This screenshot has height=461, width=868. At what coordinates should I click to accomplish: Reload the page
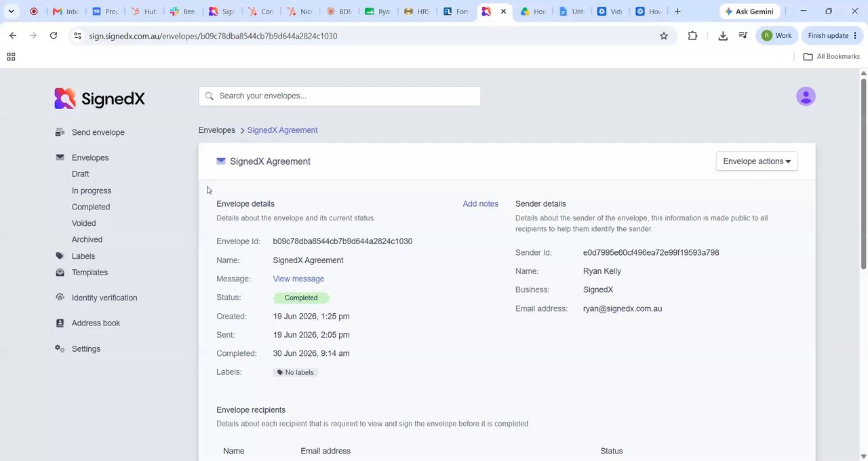click(x=54, y=36)
